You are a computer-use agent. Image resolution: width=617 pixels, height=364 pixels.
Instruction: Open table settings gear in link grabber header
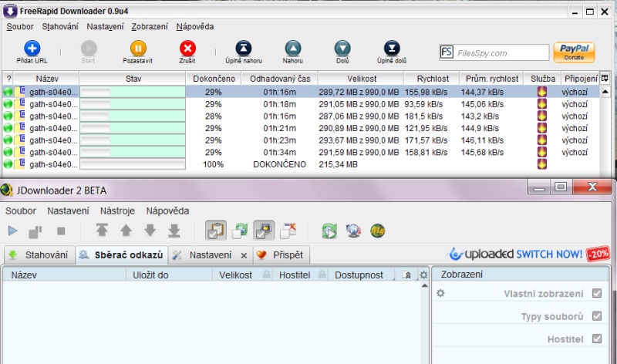pyautogui.click(x=423, y=275)
